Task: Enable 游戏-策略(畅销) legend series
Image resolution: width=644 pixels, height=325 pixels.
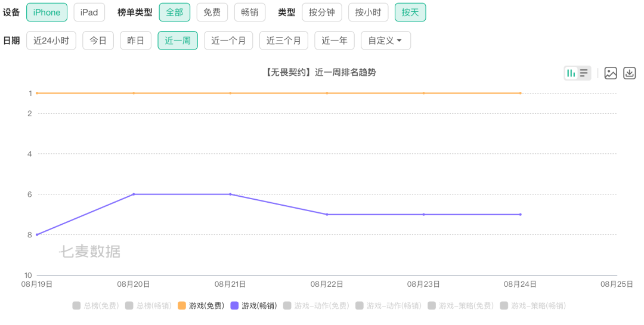Action: tap(532, 306)
